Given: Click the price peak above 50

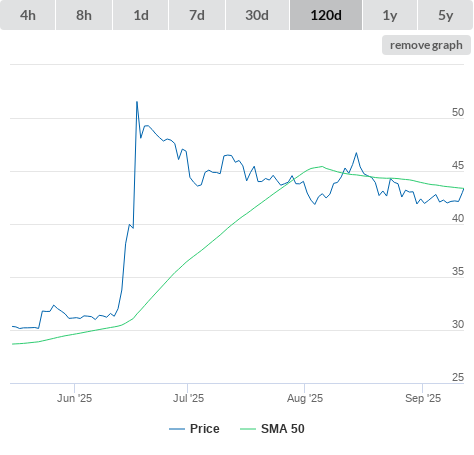Looking at the screenshot, I should (x=137, y=102).
